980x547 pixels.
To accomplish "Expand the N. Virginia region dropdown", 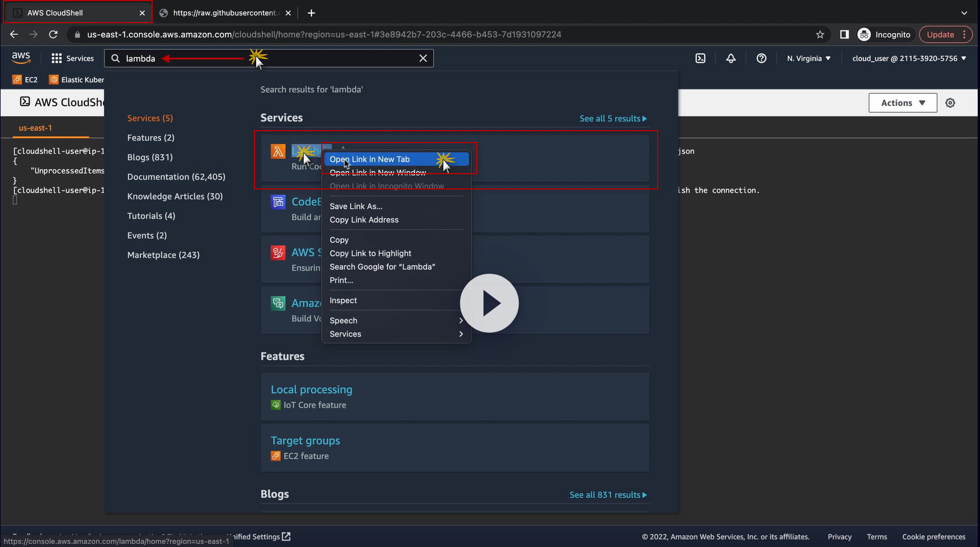I will pyautogui.click(x=809, y=58).
